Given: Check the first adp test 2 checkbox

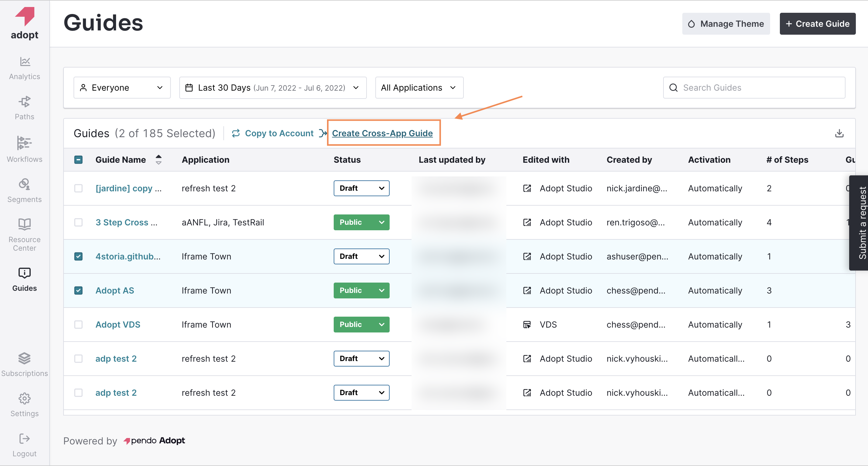Looking at the screenshot, I should [x=78, y=358].
